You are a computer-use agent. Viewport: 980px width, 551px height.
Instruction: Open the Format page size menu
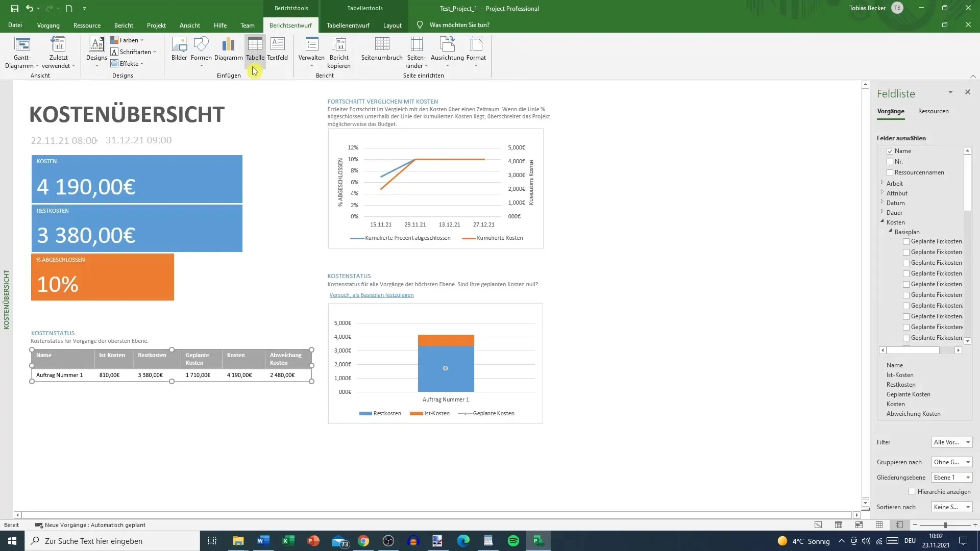click(476, 53)
